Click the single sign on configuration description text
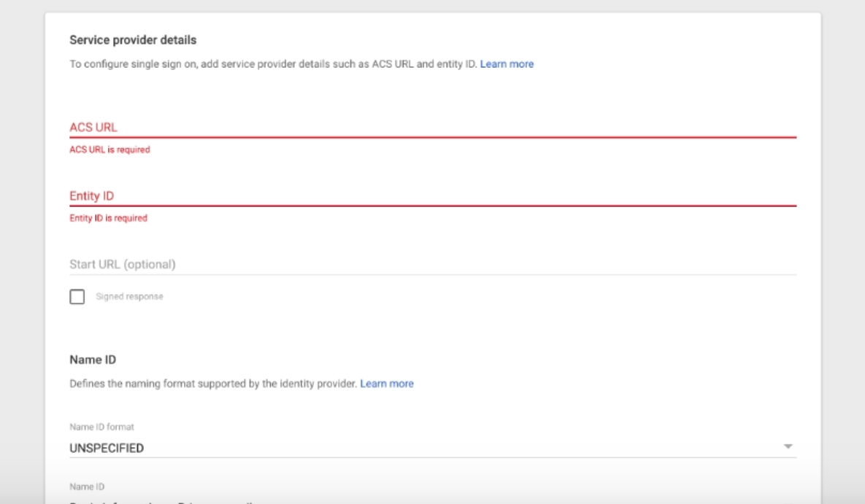 pyautogui.click(x=273, y=64)
